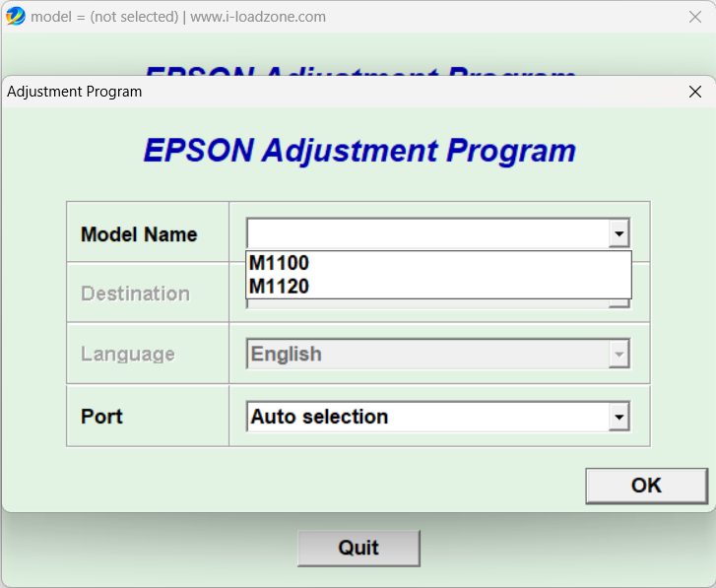Screen dimensions: 716x588
Task: Click the Quit button in the main window
Action: tap(358, 548)
